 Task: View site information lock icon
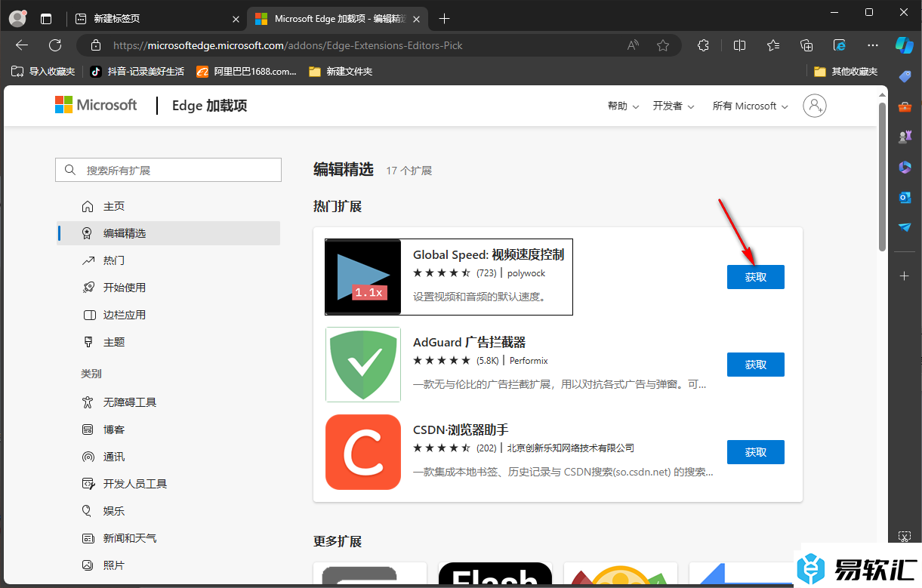coord(95,45)
